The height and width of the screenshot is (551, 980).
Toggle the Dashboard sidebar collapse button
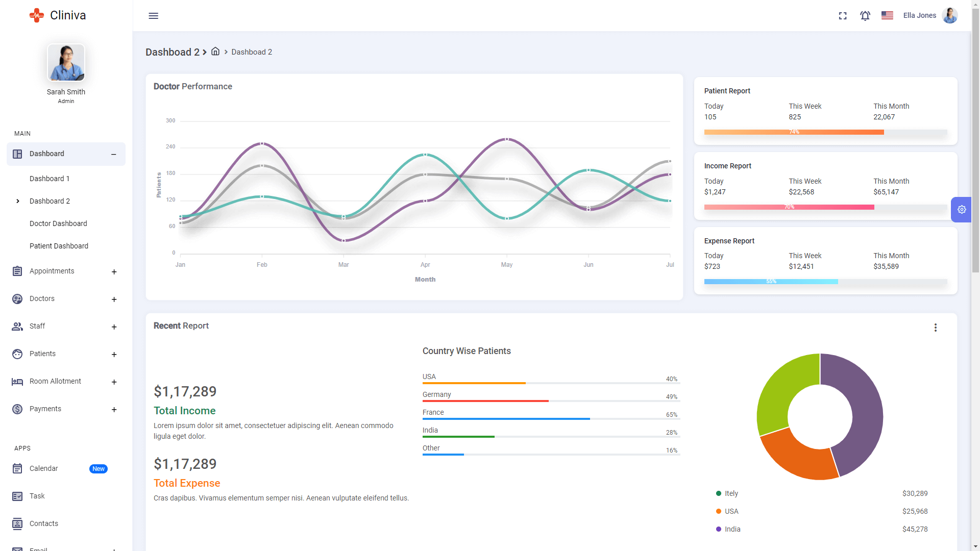[114, 154]
